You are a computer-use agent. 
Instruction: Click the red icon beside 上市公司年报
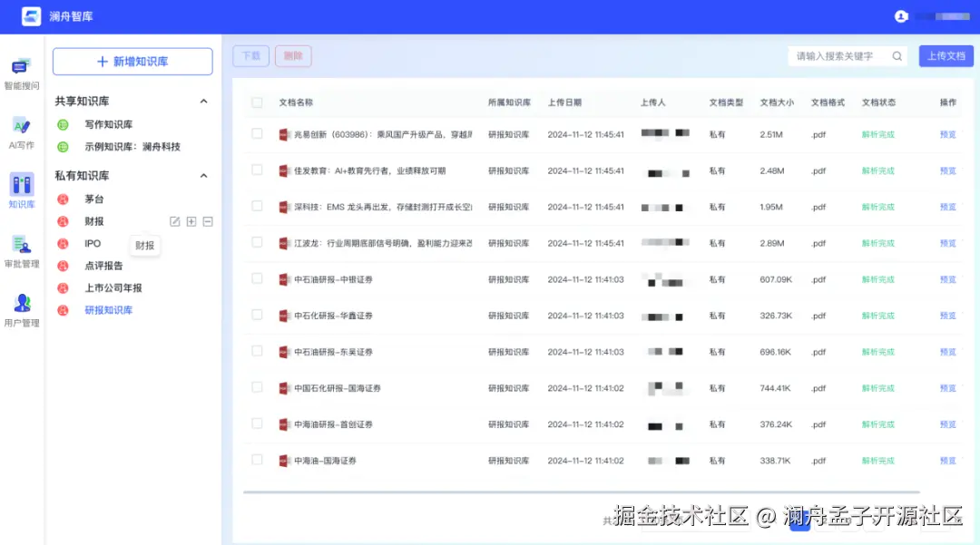coord(63,287)
